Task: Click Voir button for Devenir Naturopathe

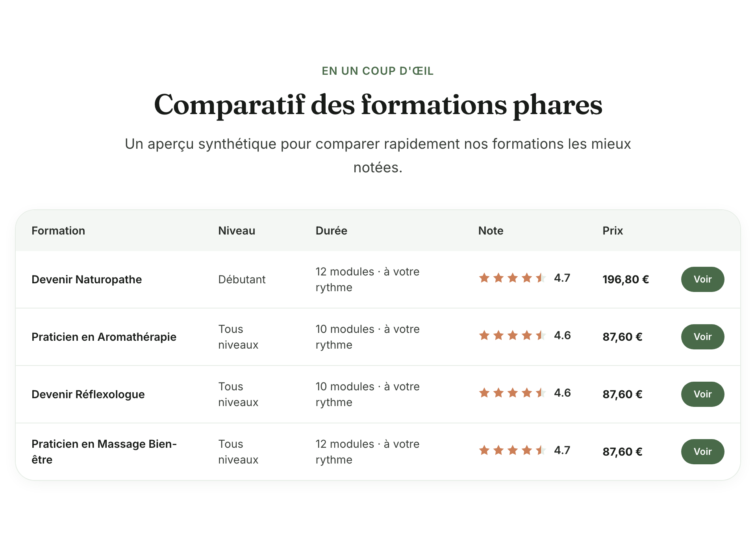Action: click(702, 279)
